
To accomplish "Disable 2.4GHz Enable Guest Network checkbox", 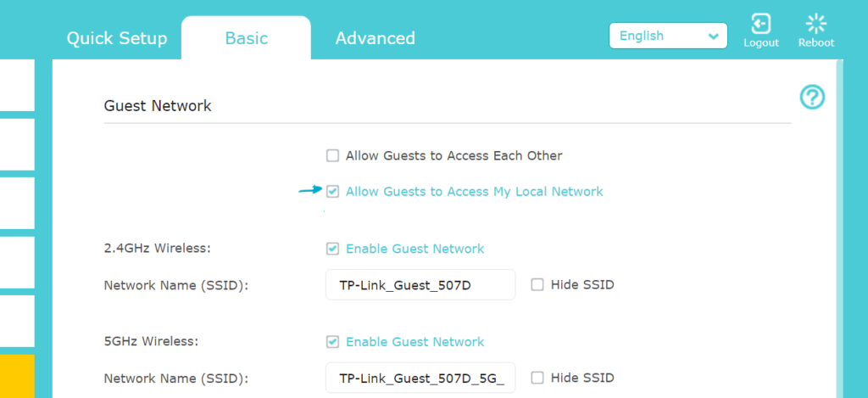I will (x=333, y=249).
